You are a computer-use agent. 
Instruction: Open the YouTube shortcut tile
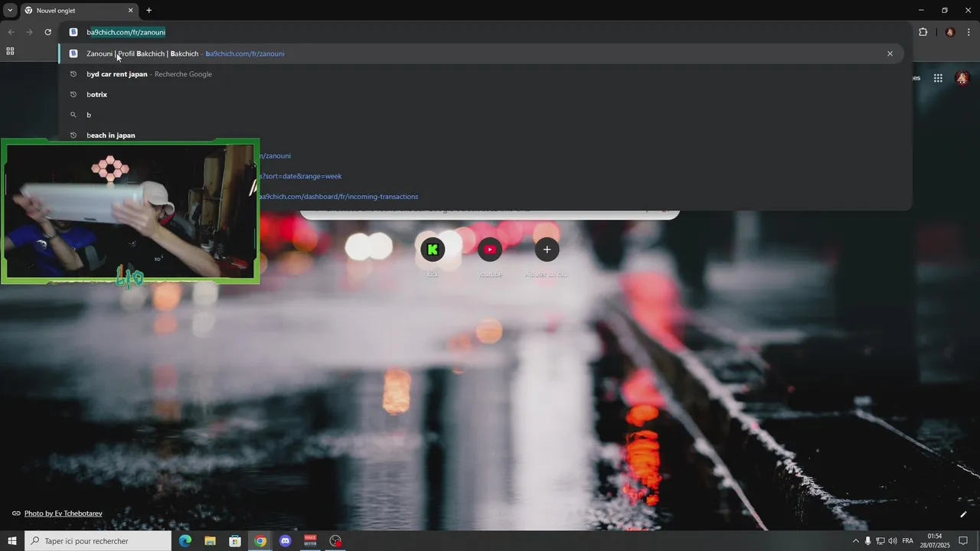490,249
